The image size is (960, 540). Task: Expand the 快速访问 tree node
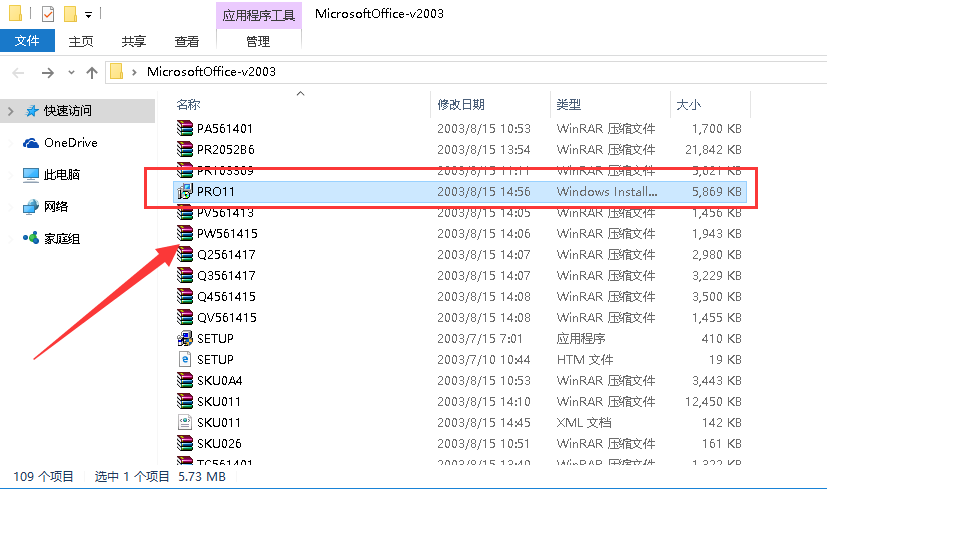click(10, 111)
